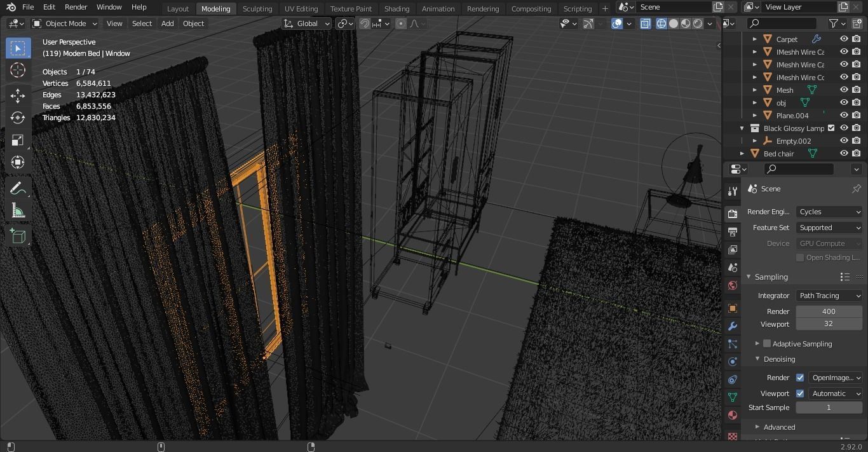The width and height of the screenshot is (868, 452).
Task: Switch to Shading workspace tab
Action: 397,8
